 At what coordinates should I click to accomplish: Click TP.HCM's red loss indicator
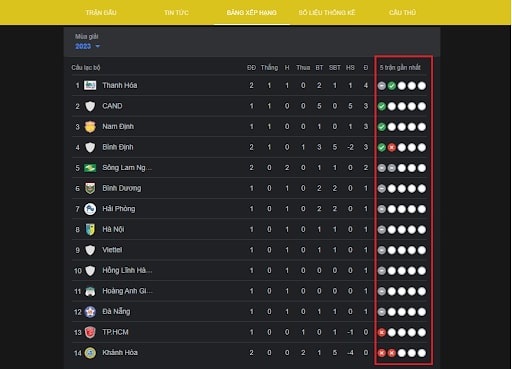point(382,332)
